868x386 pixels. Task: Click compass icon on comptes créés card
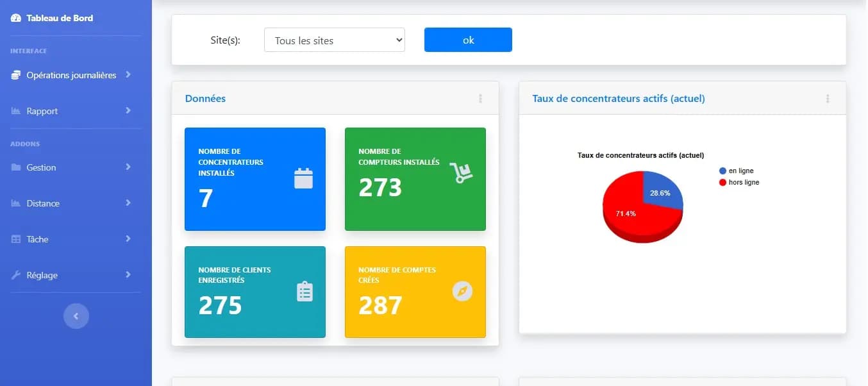462,292
